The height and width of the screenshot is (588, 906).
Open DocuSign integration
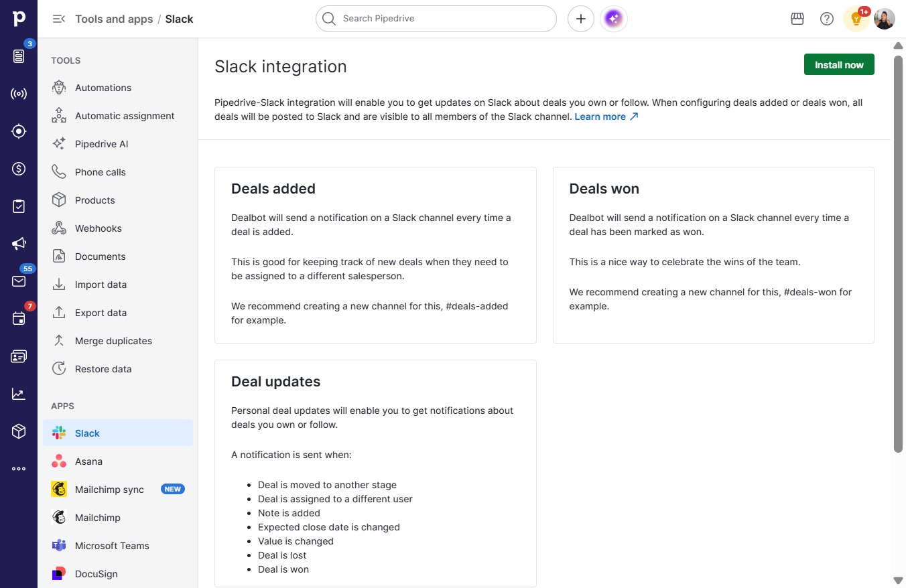(x=118, y=574)
